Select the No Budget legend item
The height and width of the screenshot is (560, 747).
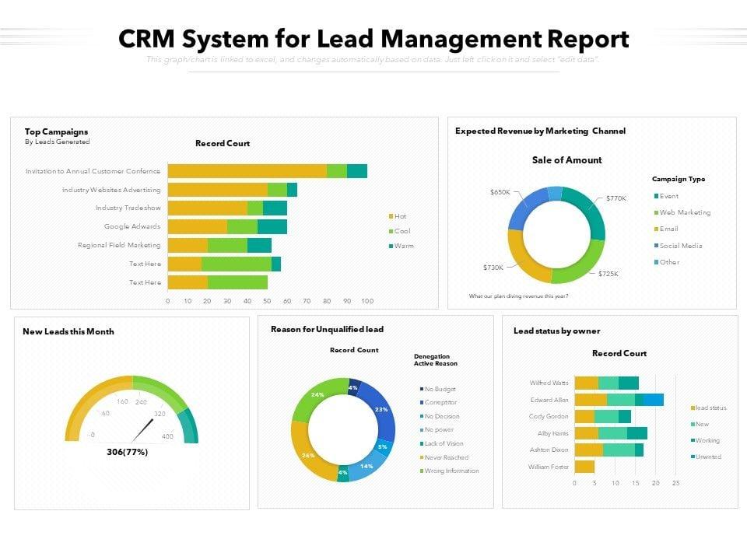click(440, 389)
